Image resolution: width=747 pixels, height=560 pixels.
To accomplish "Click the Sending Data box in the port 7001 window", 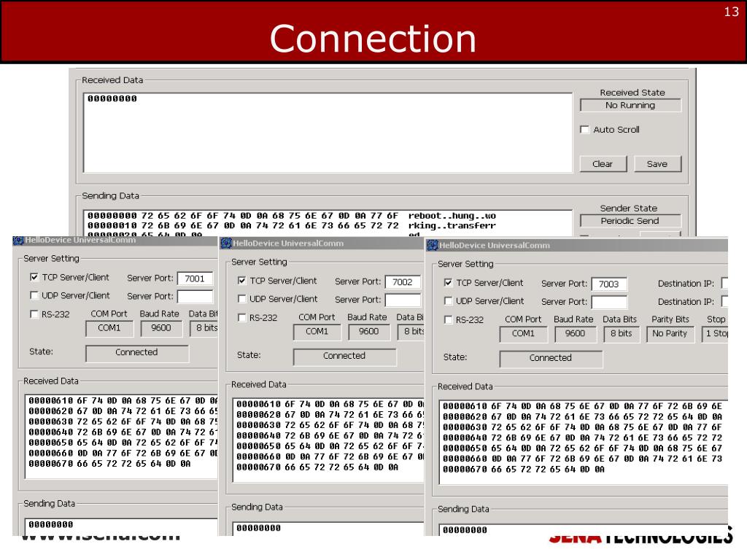I will pyautogui.click(x=121, y=526).
